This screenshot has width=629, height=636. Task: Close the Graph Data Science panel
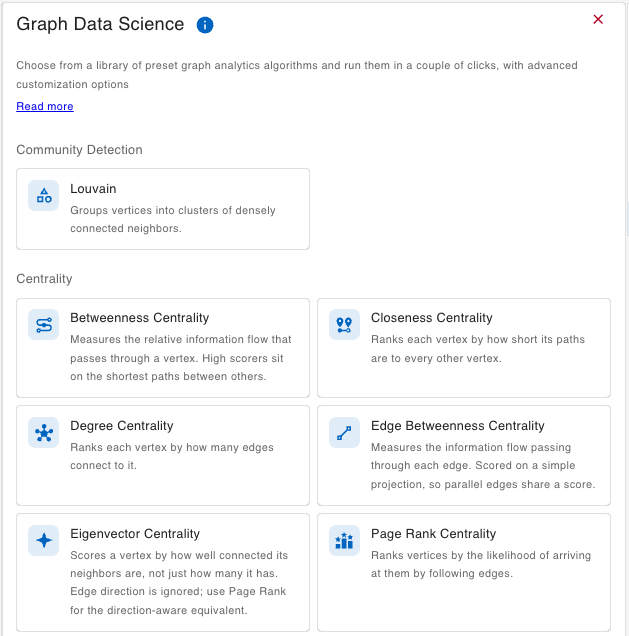pos(598,19)
